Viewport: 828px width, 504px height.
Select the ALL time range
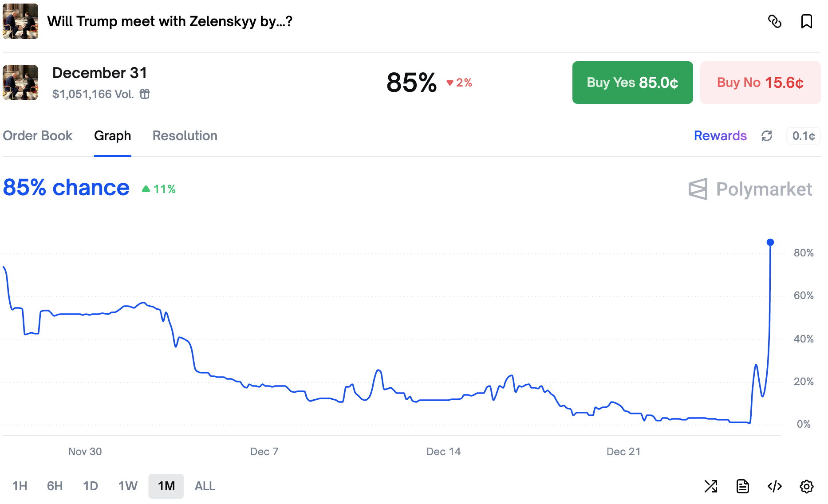click(205, 486)
